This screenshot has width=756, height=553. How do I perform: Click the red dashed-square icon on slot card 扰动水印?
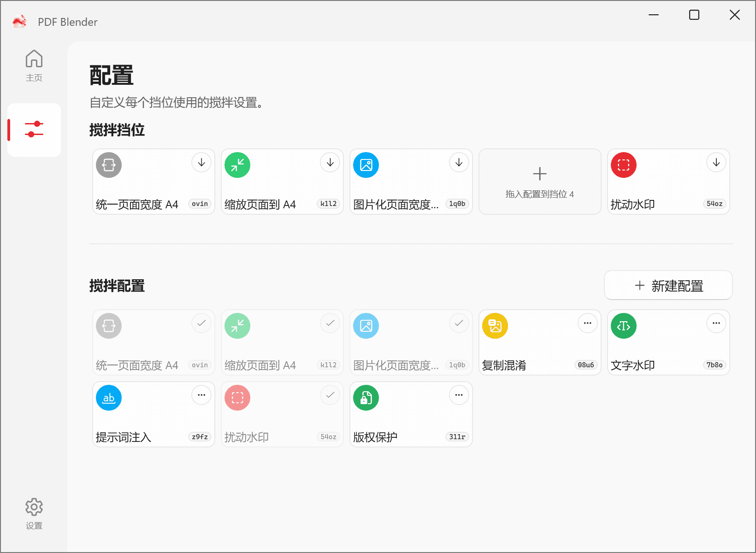pyautogui.click(x=624, y=165)
